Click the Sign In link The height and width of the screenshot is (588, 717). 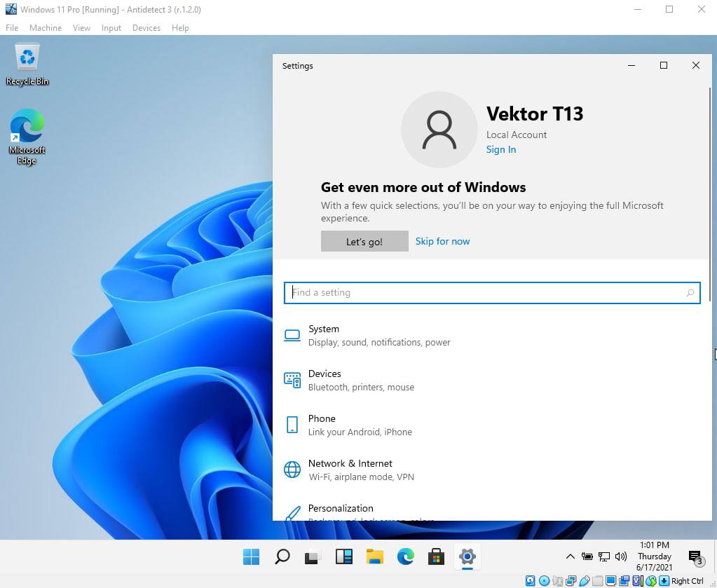(500, 149)
